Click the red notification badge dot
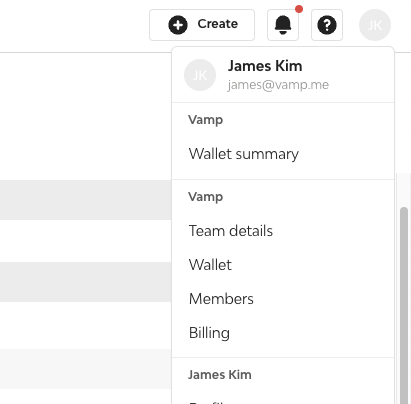Viewport: 411px width, 404px height. coord(299,9)
